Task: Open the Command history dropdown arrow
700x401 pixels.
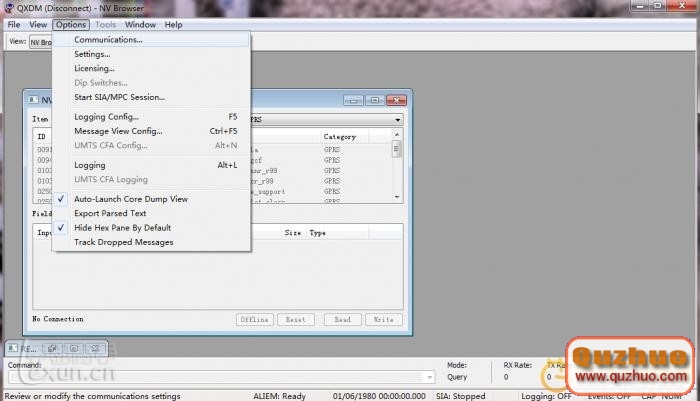Action: tap(429, 377)
